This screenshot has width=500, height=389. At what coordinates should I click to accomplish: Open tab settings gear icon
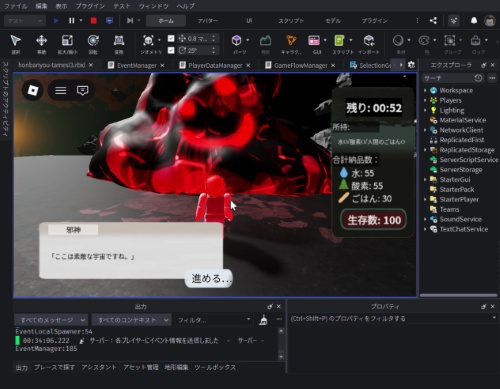pyautogui.click(x=411, y=65)
